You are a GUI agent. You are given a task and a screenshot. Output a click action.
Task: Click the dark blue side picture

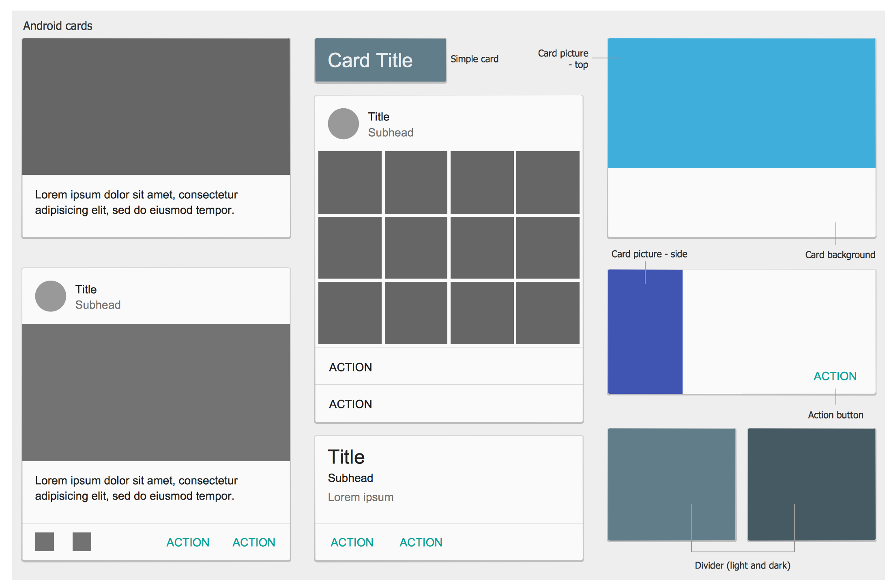click(645, 332)
